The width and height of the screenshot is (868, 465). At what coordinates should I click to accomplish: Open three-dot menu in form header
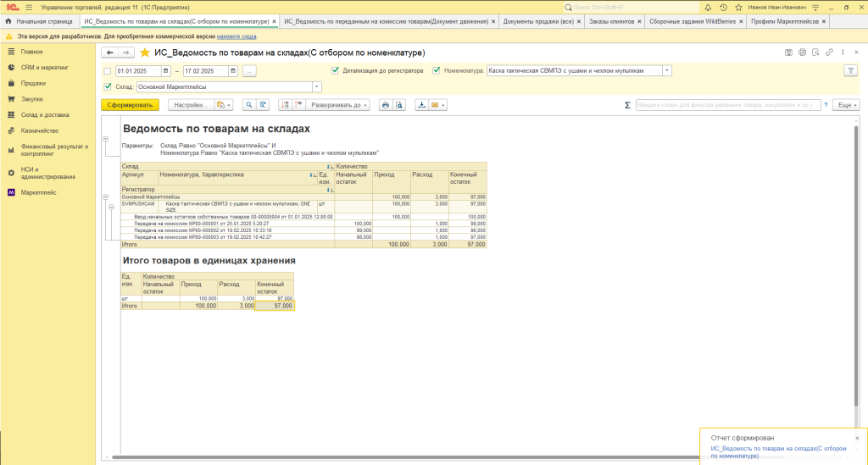click(843, 53)
